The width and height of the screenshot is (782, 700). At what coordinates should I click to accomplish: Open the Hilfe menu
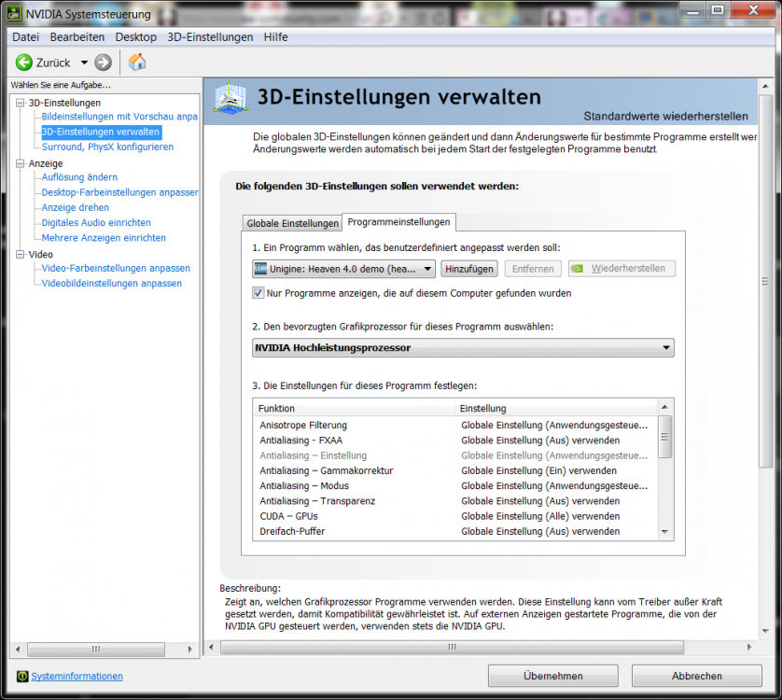[275, 37]
